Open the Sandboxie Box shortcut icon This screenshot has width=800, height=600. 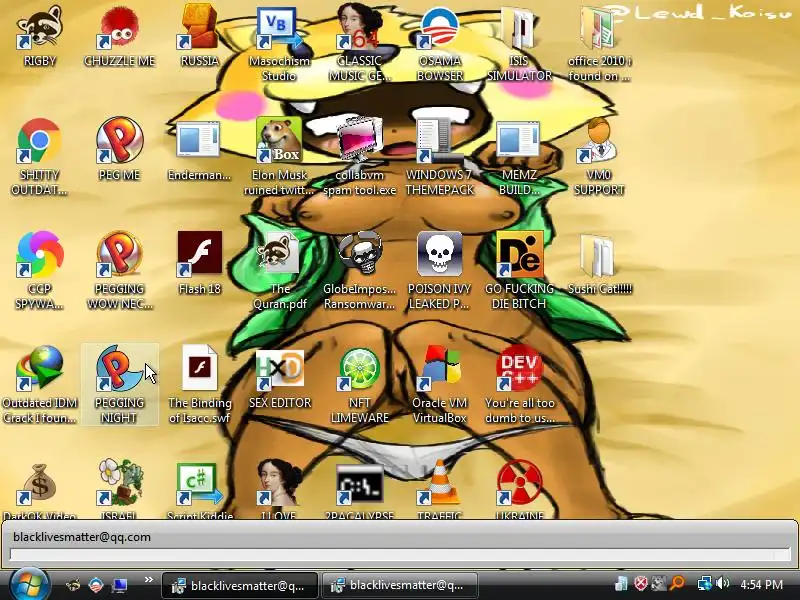[279, 140]
